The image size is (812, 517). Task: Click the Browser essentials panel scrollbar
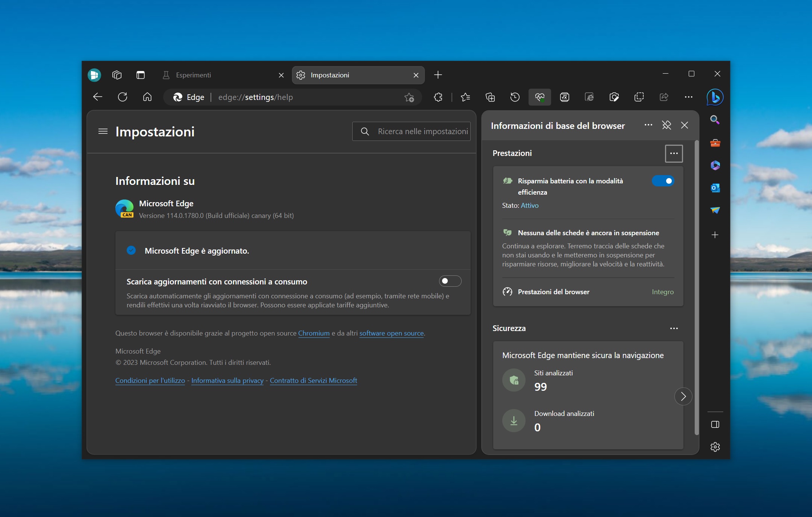coord(697,288)
